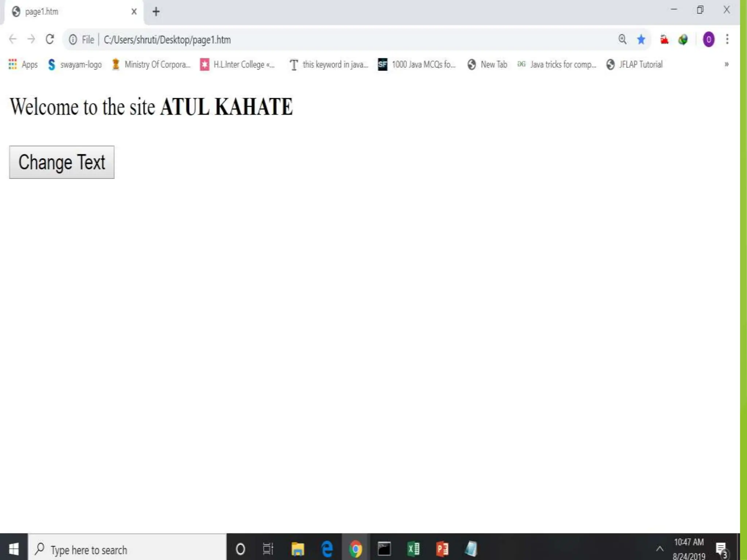Click the back navigation arrow
The width and height of the screenshot is (747, 560).
click(x=13, y=39)
